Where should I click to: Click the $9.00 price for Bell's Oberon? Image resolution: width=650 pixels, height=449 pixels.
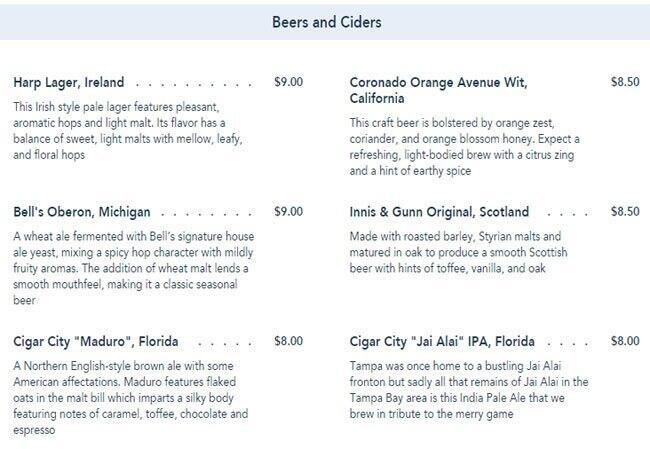pos(288,211)
